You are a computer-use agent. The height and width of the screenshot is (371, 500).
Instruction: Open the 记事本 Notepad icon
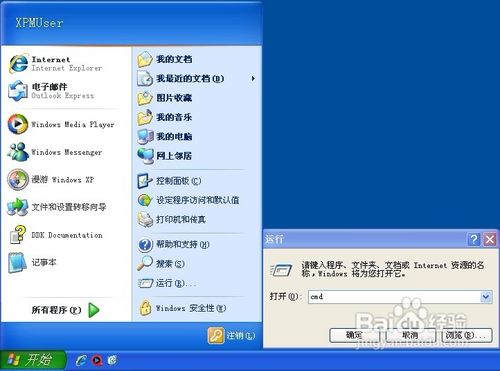[17, 262]
